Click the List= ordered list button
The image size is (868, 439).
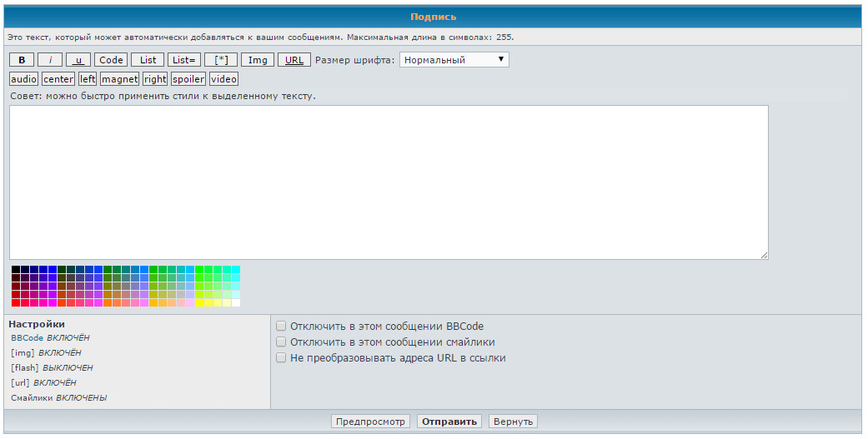tap(183, 60)
